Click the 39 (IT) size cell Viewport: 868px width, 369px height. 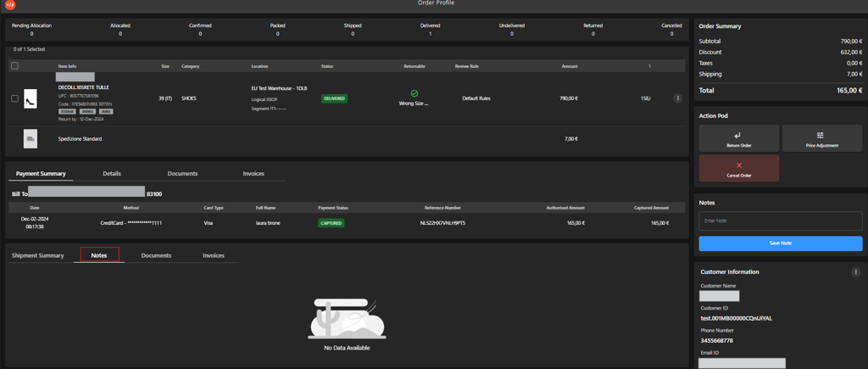click(x=165, y=98)
